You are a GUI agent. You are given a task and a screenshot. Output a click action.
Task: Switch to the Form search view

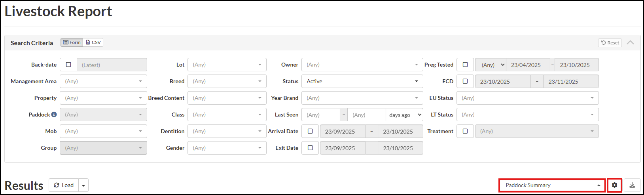click(72, 42)
